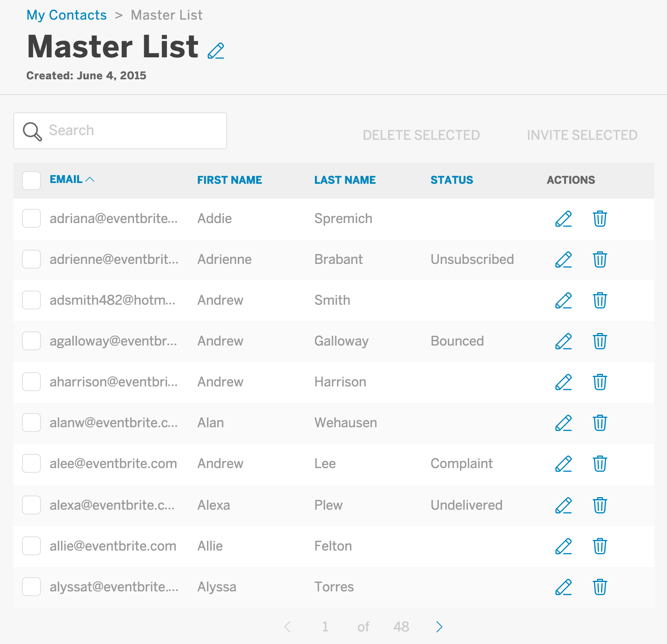This screenshot has height=644, width=667.
Task: Edit contact Andrew Harrison
Action: pyautogui.click(x=563, y=382)
